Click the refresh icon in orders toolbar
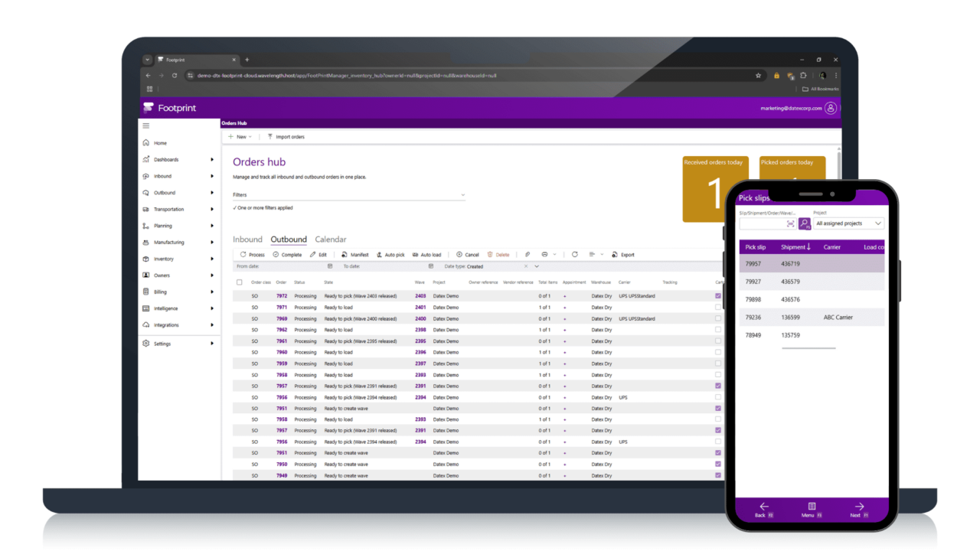 (x=574, y=255)
